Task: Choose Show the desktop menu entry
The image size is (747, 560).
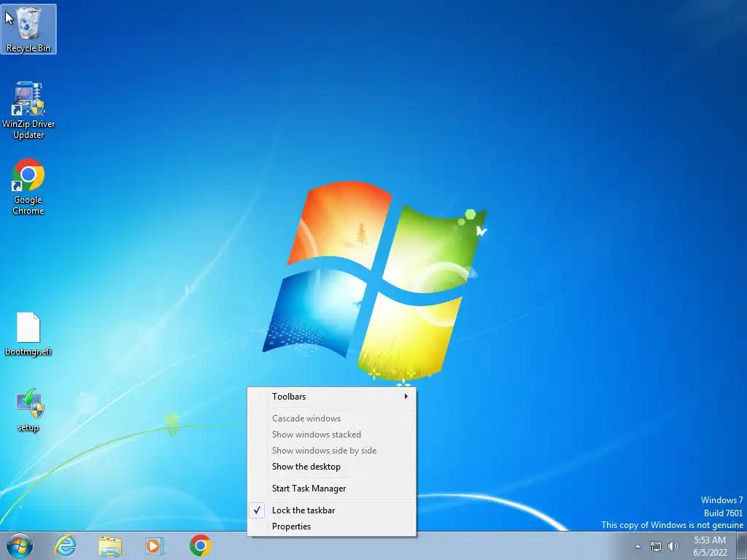Action: click(332, 467)
